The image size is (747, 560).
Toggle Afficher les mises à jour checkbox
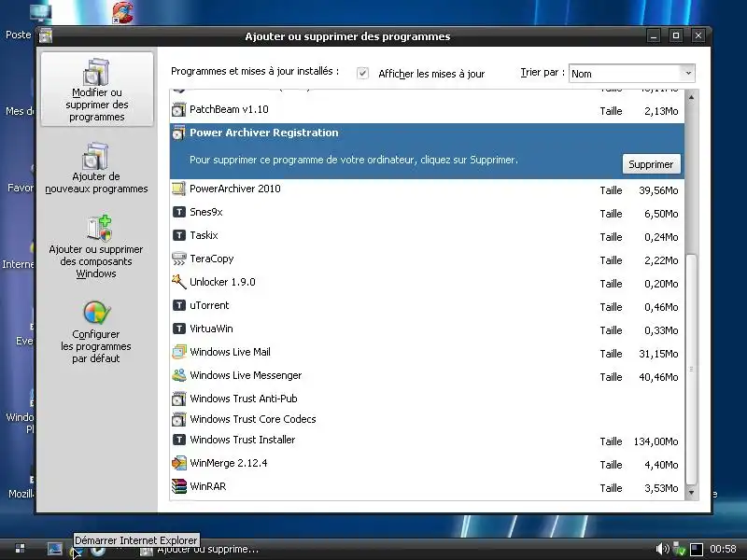pos(362,73)
